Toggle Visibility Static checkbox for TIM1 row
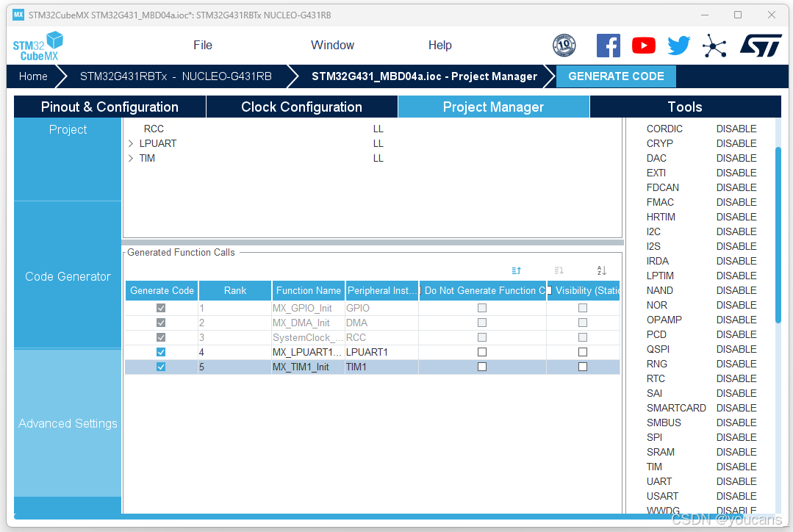Viewport: 793px width, 532px height. (x=583, y=367)
